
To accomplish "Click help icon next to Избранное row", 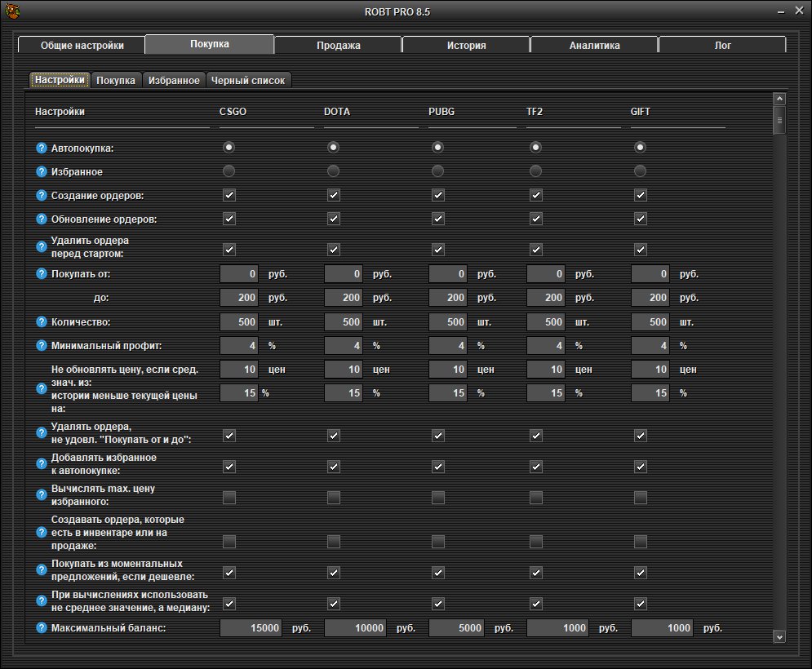I will 42,172.
